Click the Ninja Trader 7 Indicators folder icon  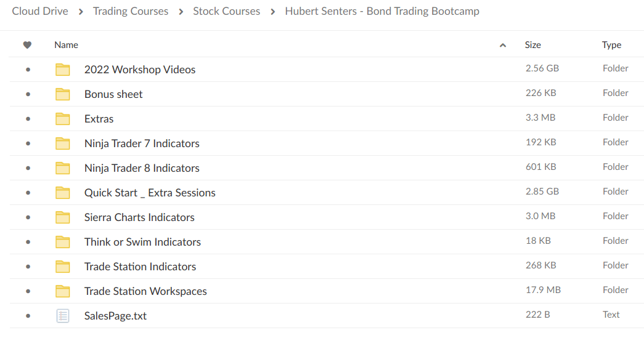pyautogui.click(x=62, y=143)
